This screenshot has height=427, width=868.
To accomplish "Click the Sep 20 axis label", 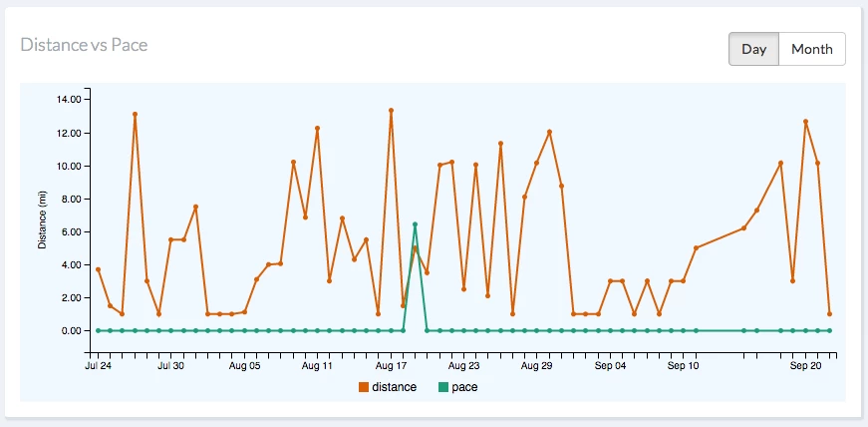I will 805,366.
